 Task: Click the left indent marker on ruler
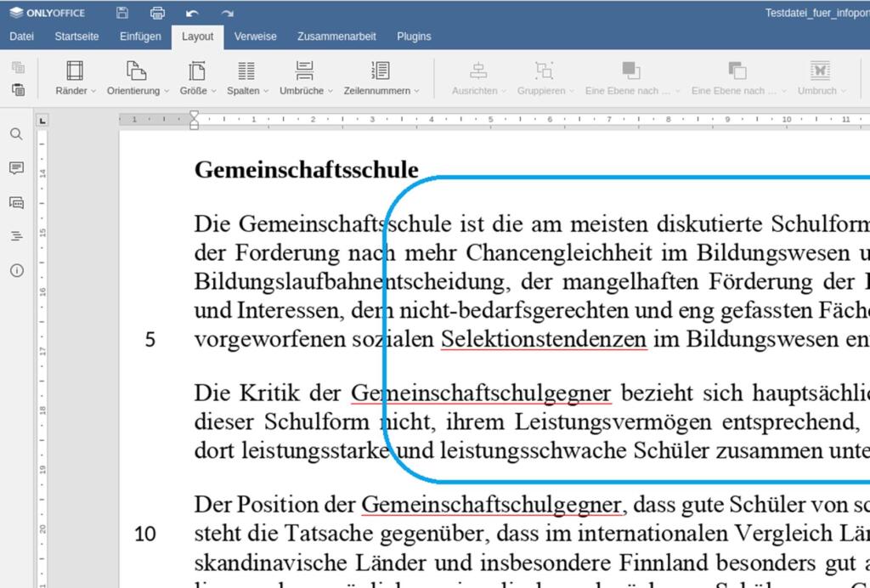point(195,125)
